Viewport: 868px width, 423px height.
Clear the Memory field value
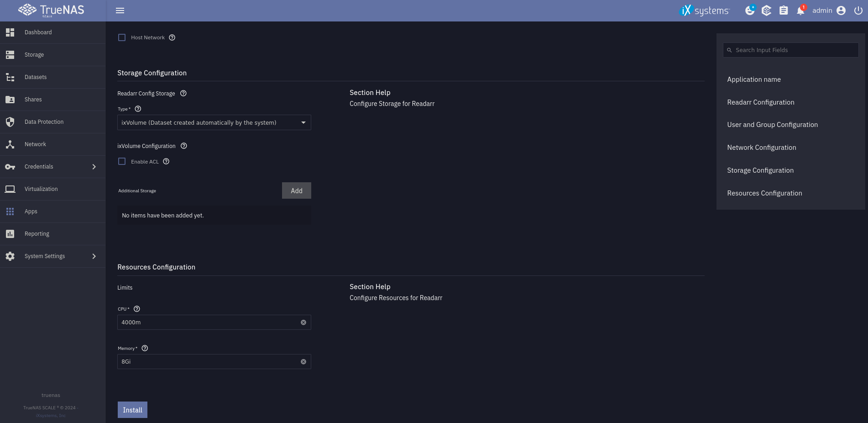point(303,362)
